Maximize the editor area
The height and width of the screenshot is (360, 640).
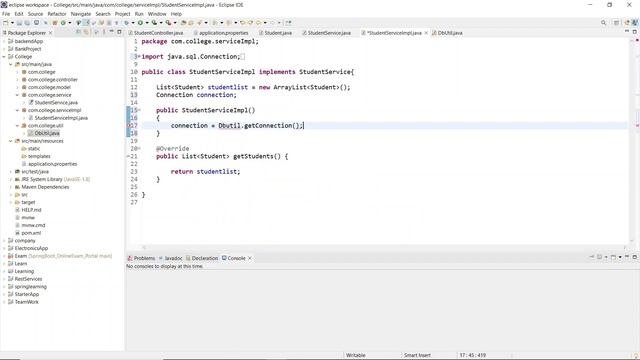pos(635,31)
